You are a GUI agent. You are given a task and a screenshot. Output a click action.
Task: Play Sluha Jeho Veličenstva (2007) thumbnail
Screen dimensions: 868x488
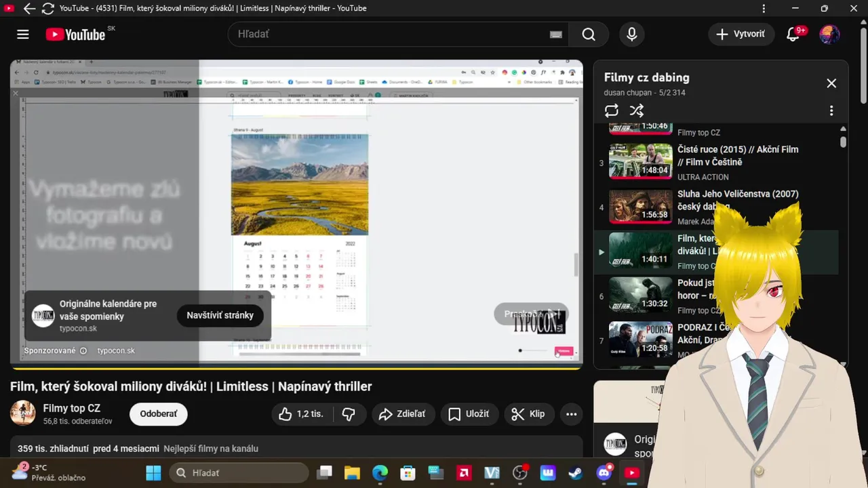click(x=641, y=206)
